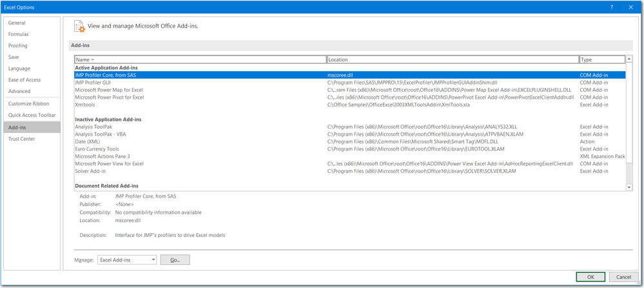This screenshot has width=644, height=288.
Task: Open the Formulas options category
Action: coord(32,34)
